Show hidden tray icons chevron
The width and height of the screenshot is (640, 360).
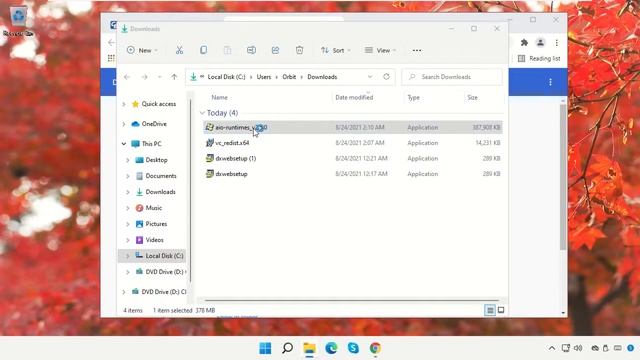pos(552,348)
